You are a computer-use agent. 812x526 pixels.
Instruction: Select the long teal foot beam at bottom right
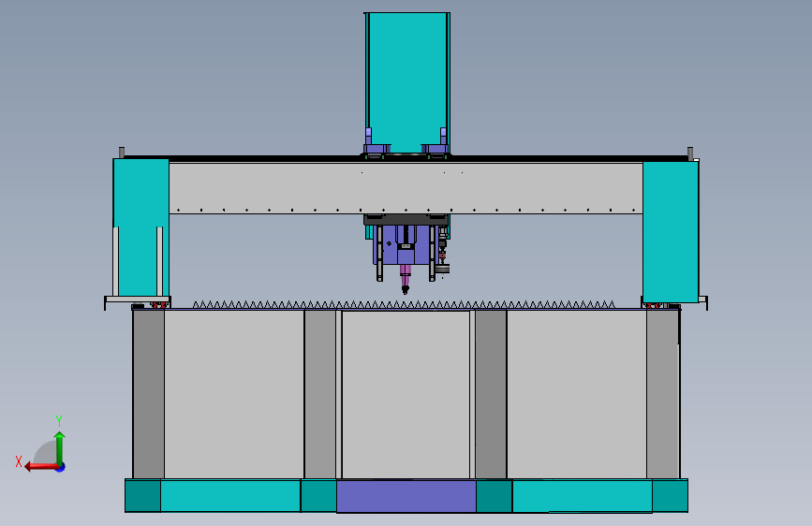click(x=582, y=496)
